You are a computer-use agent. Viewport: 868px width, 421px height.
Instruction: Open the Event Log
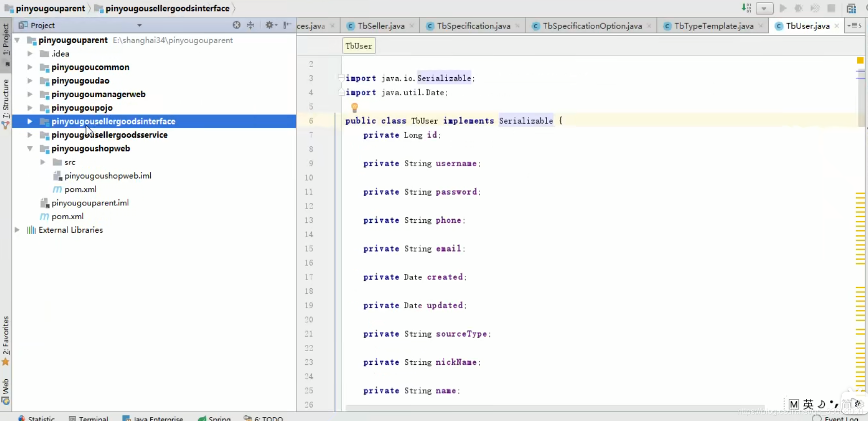coord(836,418)
